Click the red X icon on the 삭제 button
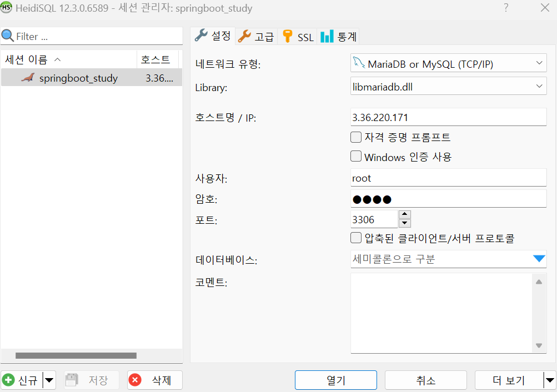Image resolution: width=557 pixels, height=392 pixels. (x=135, y=380)
